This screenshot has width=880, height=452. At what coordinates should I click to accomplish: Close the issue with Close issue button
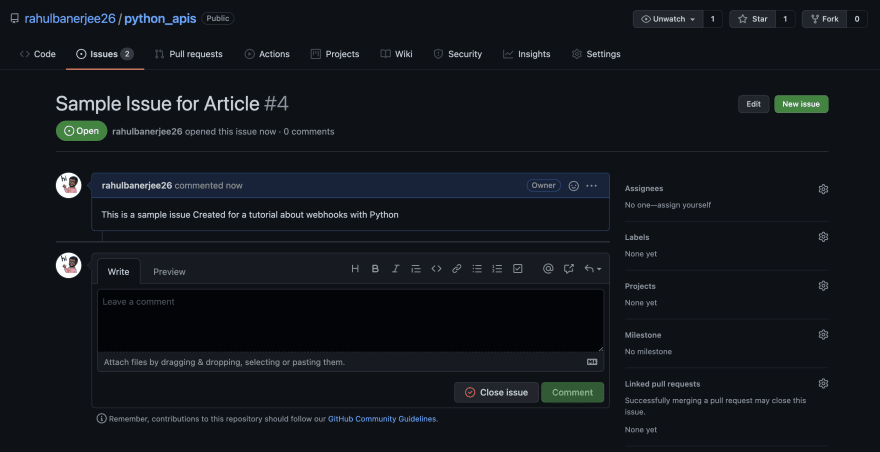(496, 392)
